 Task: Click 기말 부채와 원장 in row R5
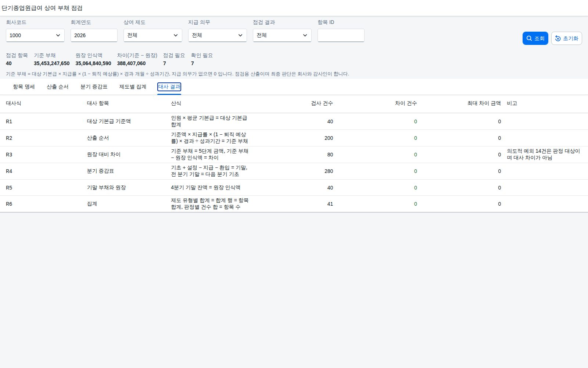pos(106,188)
